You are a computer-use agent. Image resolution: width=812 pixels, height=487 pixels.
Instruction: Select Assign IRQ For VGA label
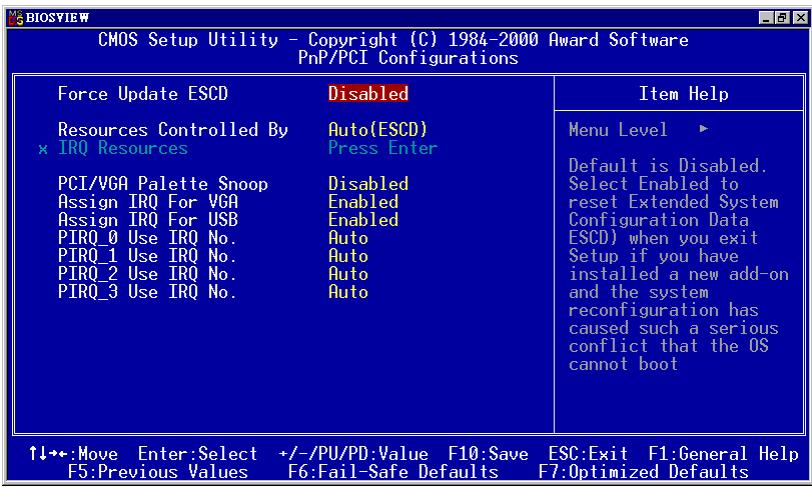[x=148, y=202]
